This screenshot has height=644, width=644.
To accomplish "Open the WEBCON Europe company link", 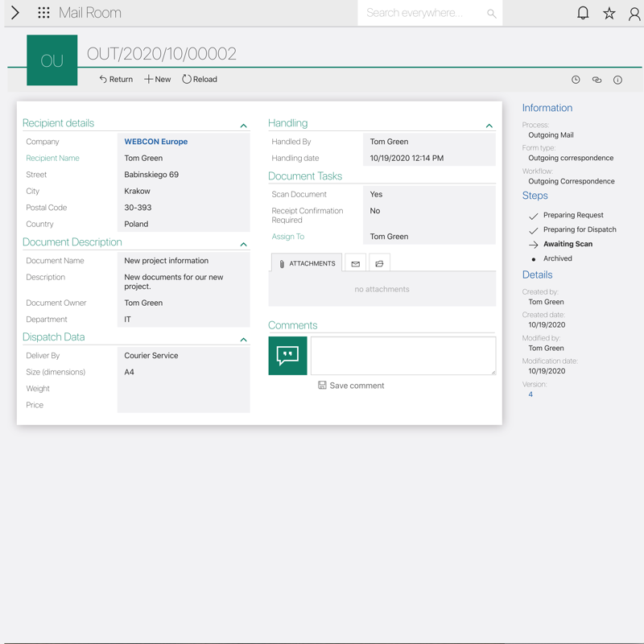I will [155, 142].
